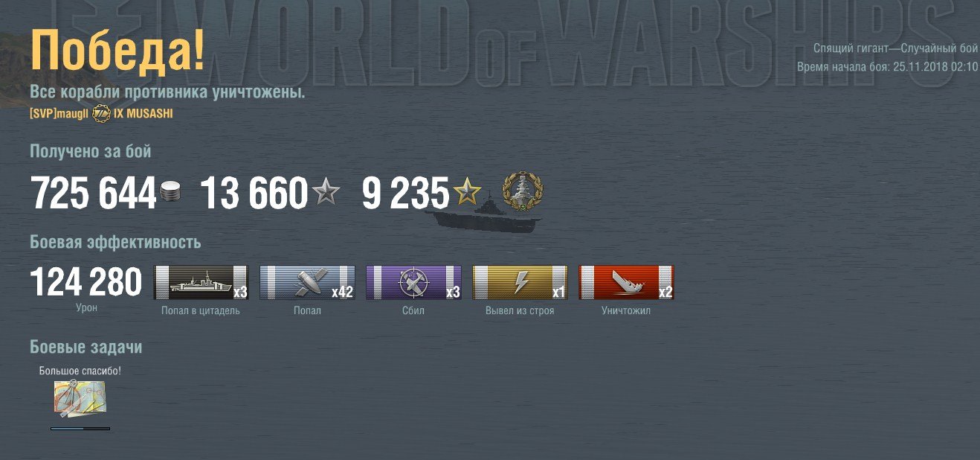Select the Сбил aircraft shot ribbon

coord(413,283)
